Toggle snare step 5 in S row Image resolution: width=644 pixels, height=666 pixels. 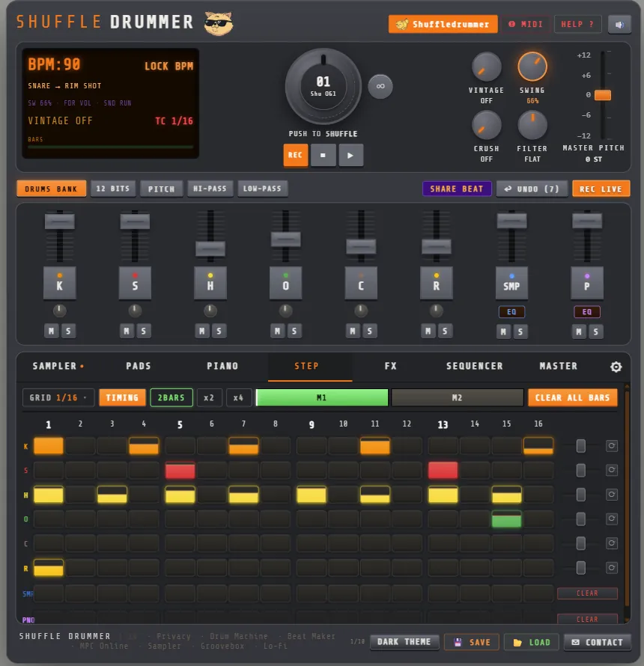[x=180, y=471]
